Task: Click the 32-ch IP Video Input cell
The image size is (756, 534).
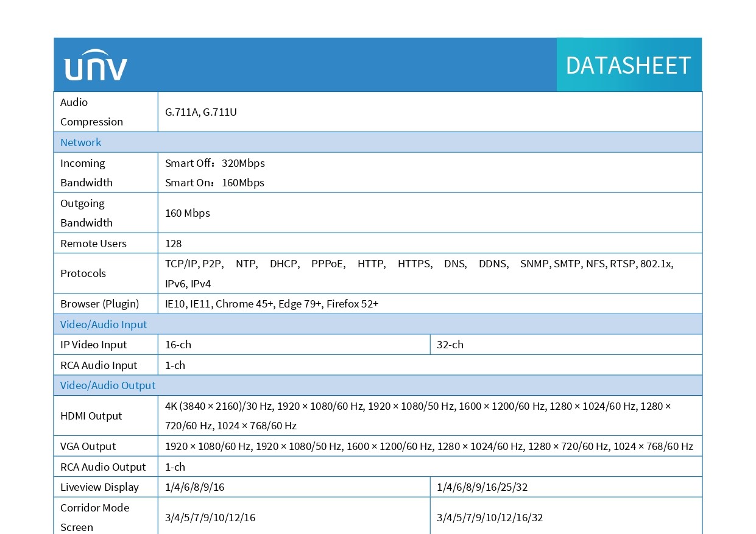Action: [566, 345]
